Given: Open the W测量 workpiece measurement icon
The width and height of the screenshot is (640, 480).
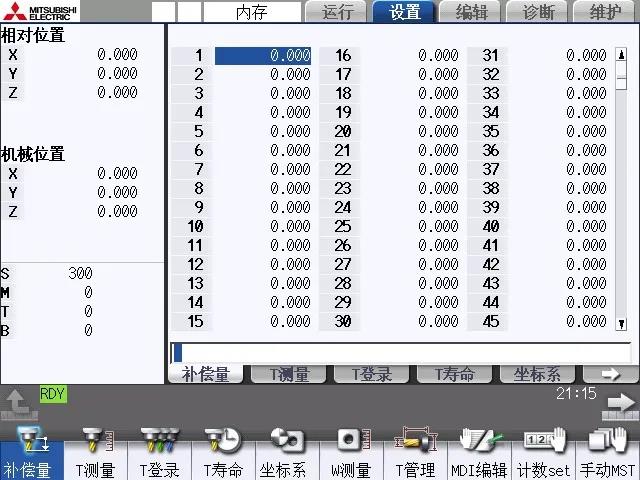Looking at the screenshot, I should pyautogui.click(x=351, y=452).
